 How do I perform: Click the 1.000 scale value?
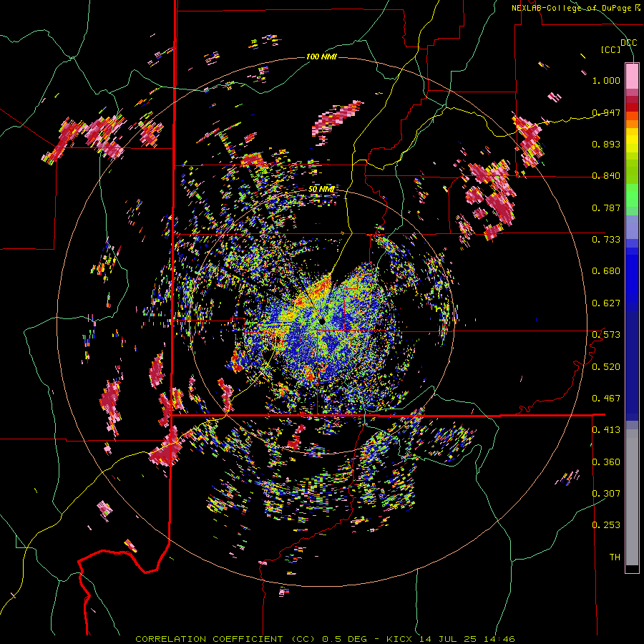606,80
